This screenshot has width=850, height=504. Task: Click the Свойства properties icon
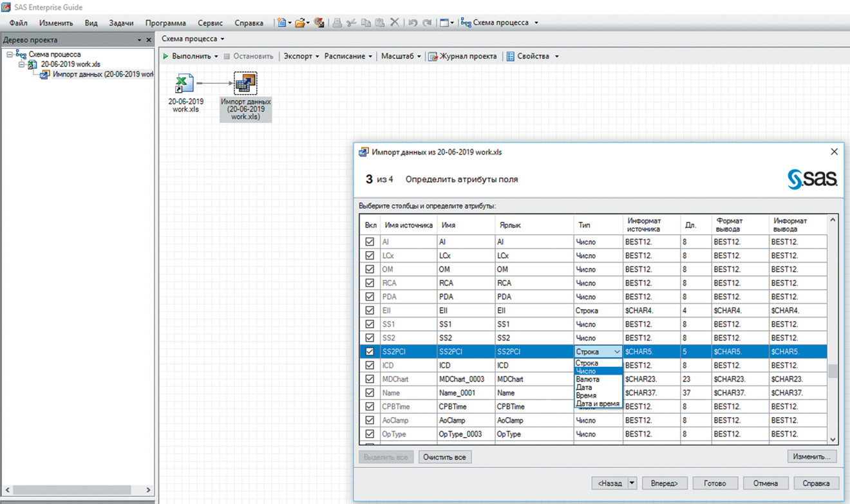pos(511,57)
